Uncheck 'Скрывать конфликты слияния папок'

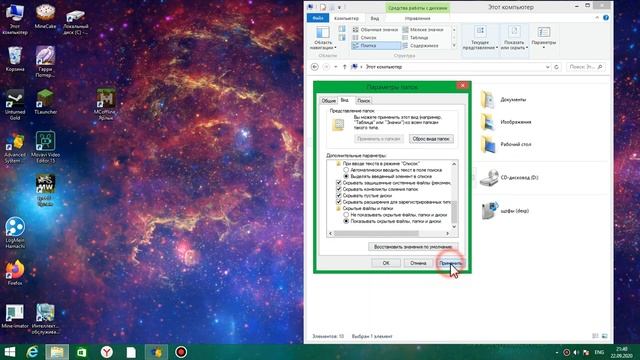(x=339, y=189)
